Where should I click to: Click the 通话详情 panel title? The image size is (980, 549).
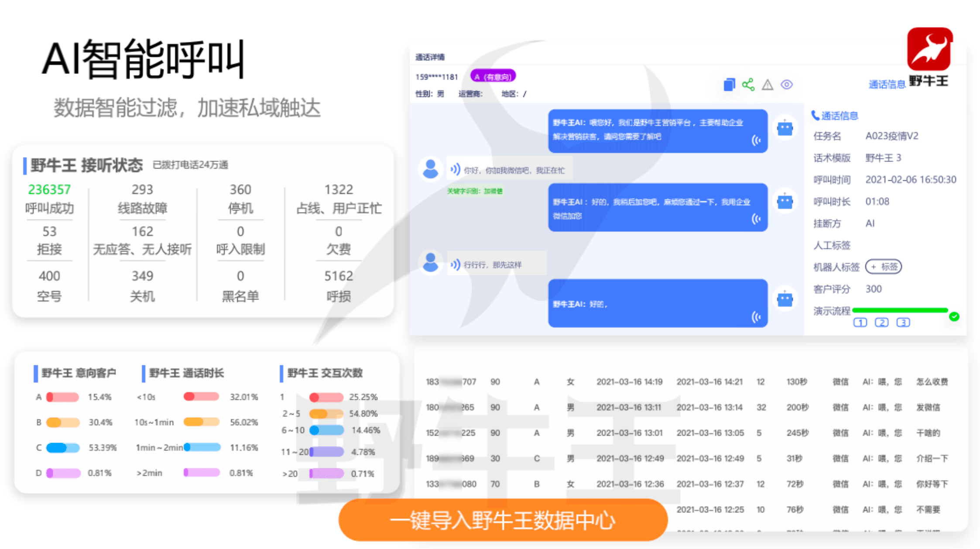[430, 57]
